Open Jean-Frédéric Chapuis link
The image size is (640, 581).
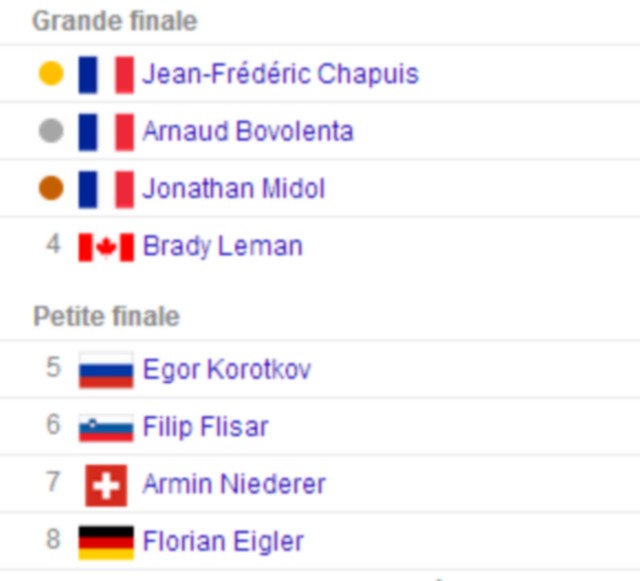pos(280,74)
